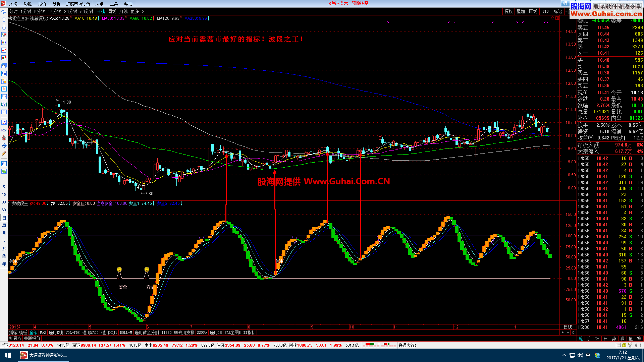Click the RSI icon in left sidebar

[x=4, y=130]
